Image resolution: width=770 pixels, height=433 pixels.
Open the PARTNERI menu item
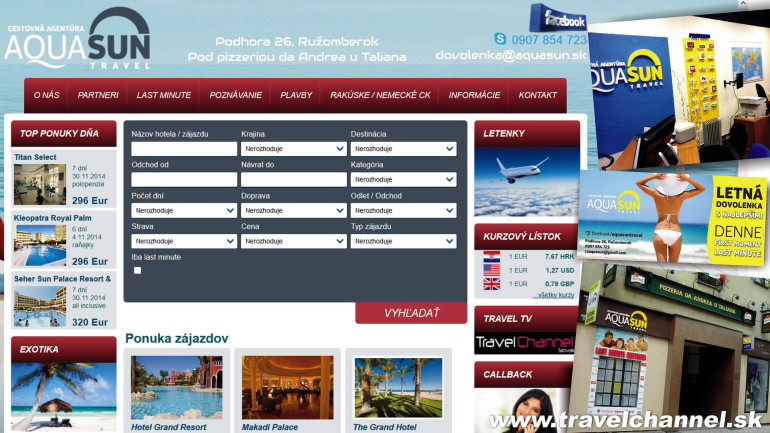pos(98,95)
